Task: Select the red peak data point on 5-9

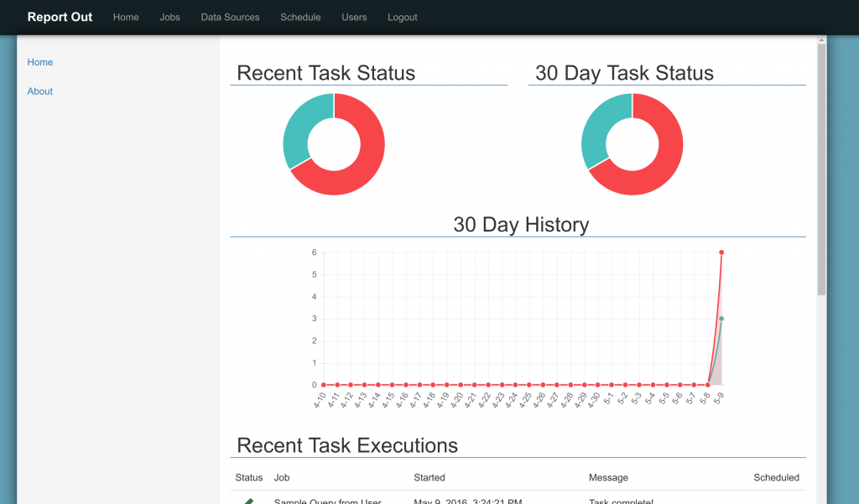Action: (x=721, y=252)
